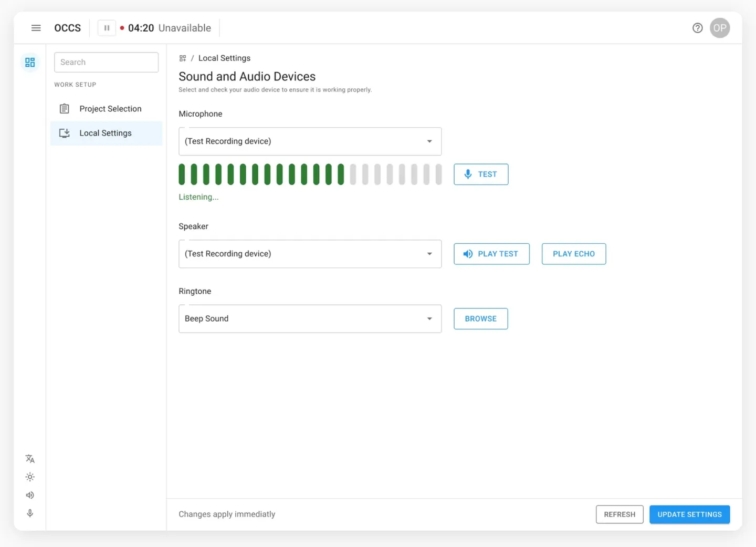Image resolution: width=756 pixels, height=547 pixels.
Task: Click the PLAY TEST button
Action: click(x=491, y=254)
